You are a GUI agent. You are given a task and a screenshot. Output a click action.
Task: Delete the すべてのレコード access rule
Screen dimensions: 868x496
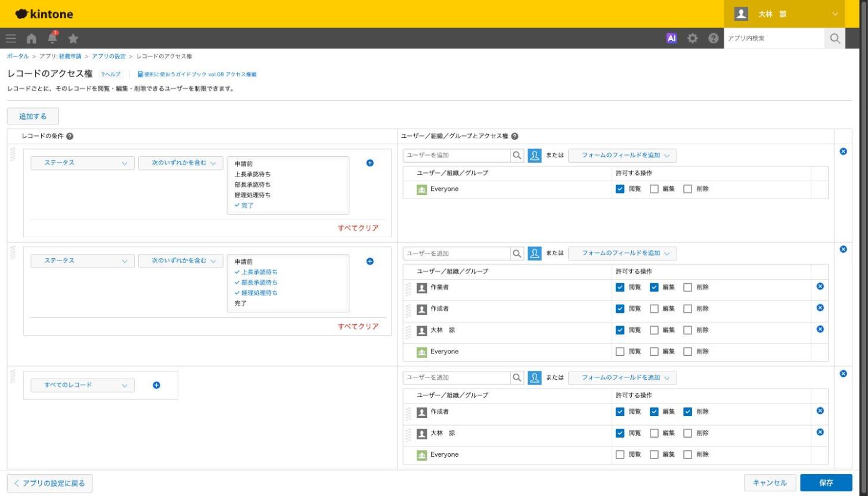[843, 374]
